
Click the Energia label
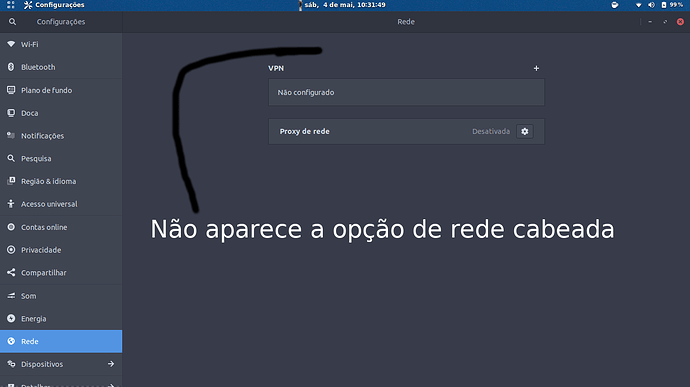point(33,319)
